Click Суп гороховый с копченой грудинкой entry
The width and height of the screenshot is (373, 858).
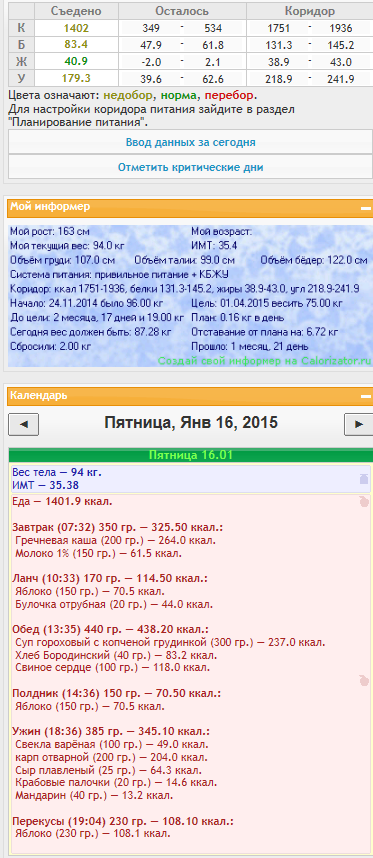click(170, 642)
